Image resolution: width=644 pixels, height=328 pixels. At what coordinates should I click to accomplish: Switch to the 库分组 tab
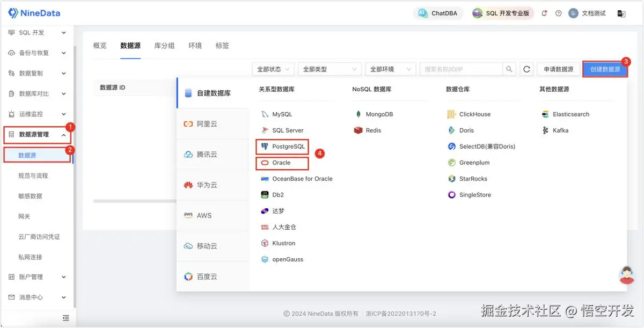click(164, 46)
